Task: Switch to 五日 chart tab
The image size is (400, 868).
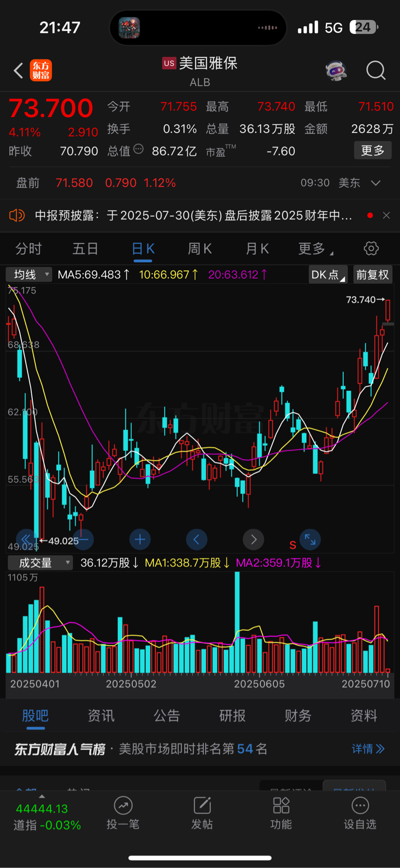Action: tap(85, 249)
